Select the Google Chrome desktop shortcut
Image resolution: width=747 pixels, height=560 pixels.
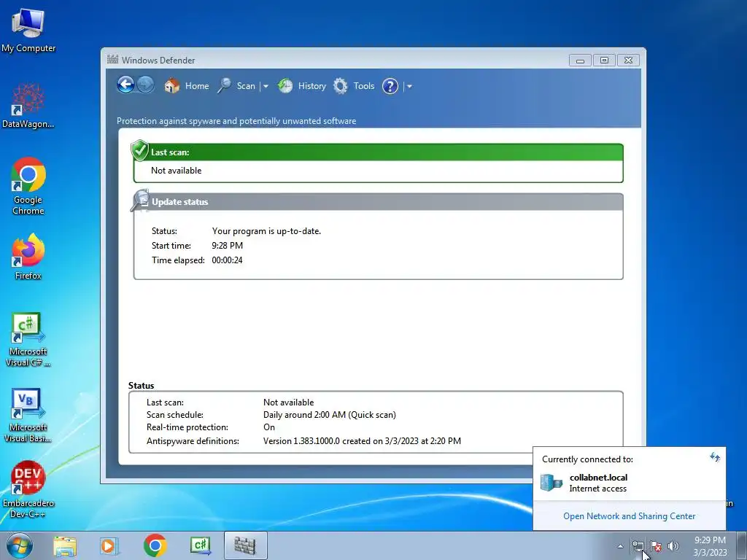click(x=28, y=186)
